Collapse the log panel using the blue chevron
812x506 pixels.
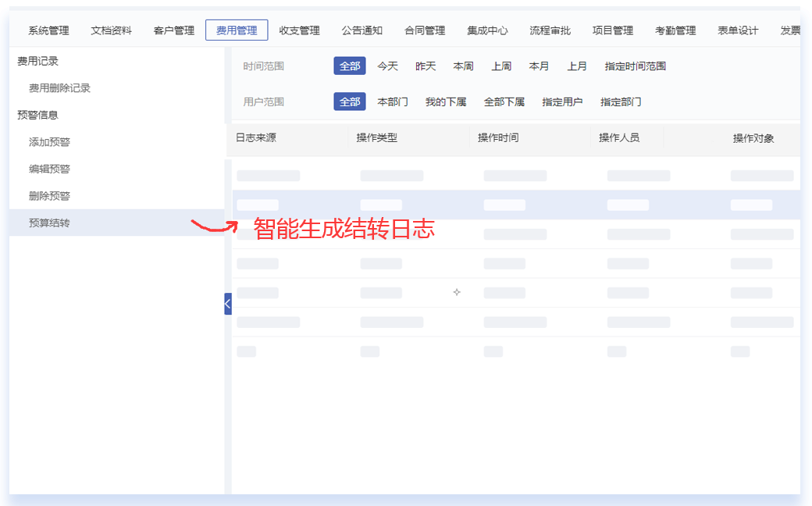[x=226, y=303]
